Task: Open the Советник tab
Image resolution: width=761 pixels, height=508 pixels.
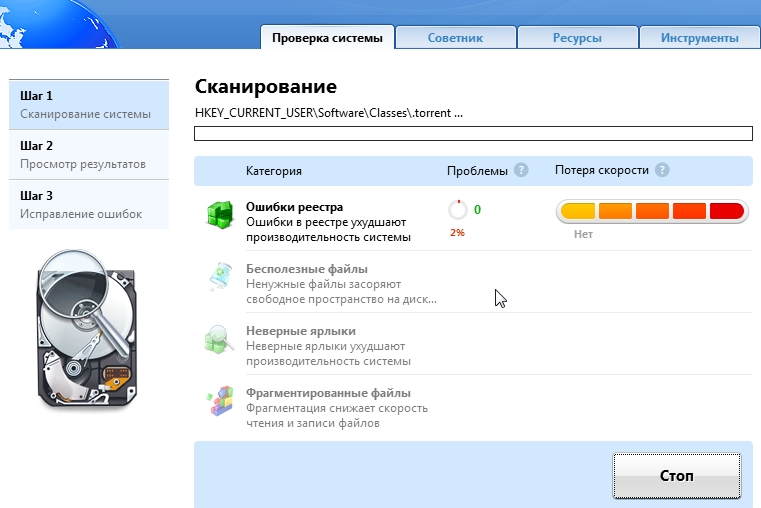Action: tap(455, 38)
